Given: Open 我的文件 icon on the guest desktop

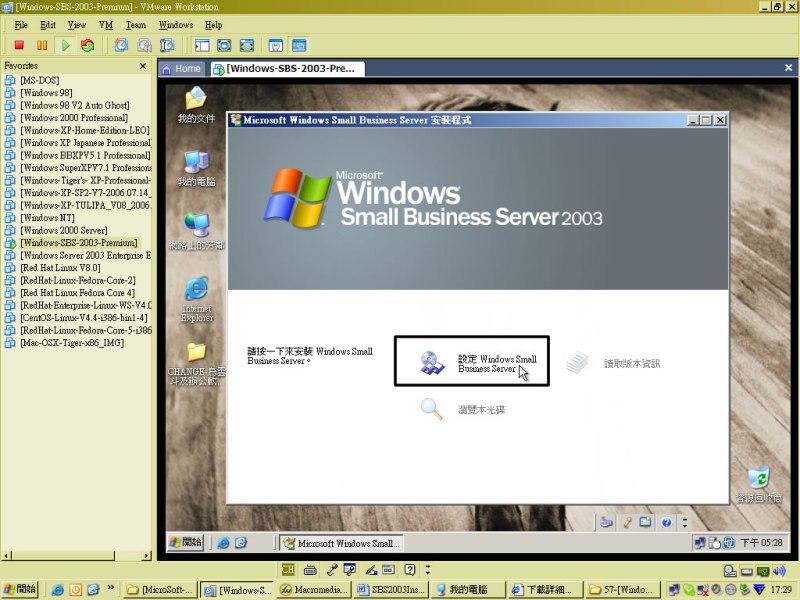Looking at the screenshot, I should (x=196, y=105).
